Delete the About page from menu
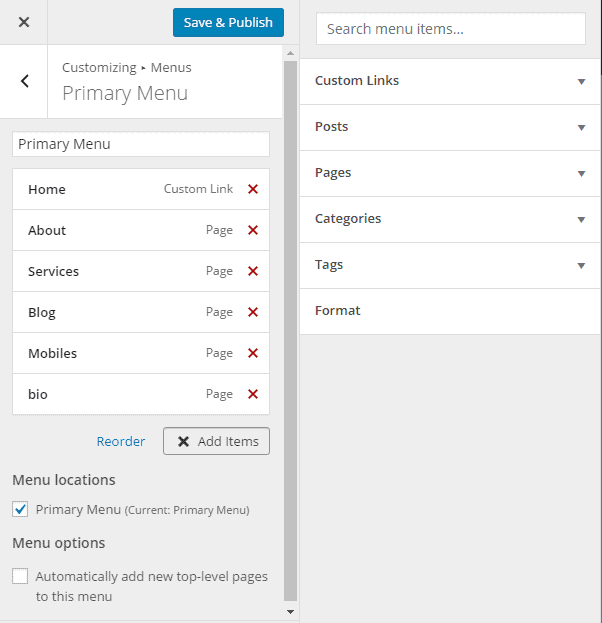Viewport: 602px width, 623px height. pyautogui.click(x=253, y=230)
